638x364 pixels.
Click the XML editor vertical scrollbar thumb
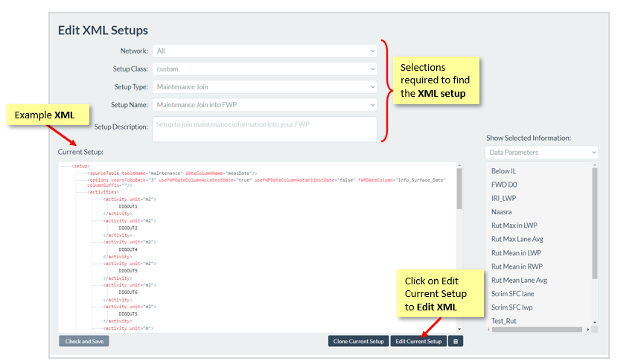coord(459,189)
